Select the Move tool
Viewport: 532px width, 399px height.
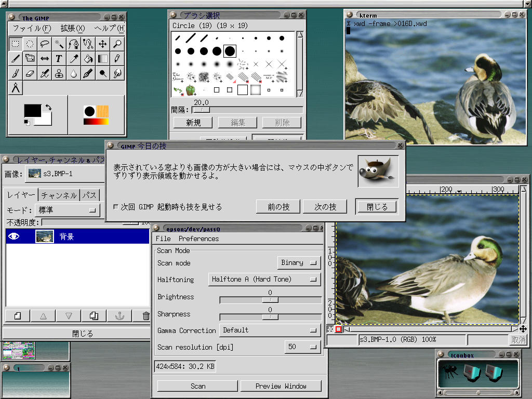[103, 44]
